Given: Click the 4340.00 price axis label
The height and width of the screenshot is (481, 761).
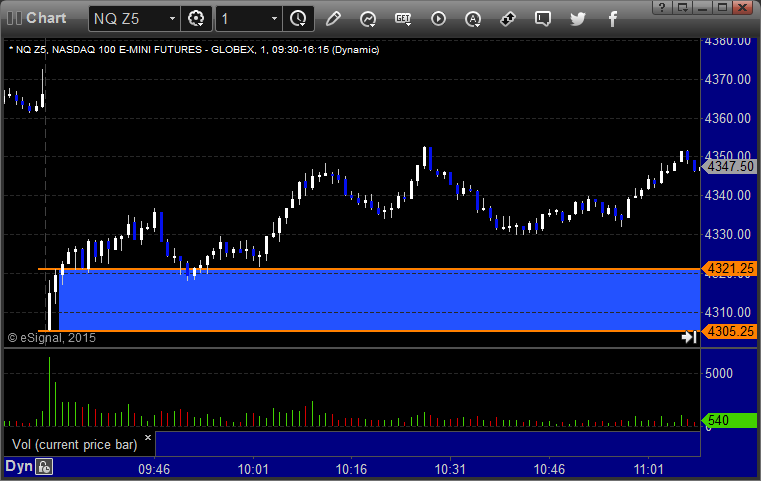Looking at the screenshot, I should pyautogui.click(x=728, y=195).
